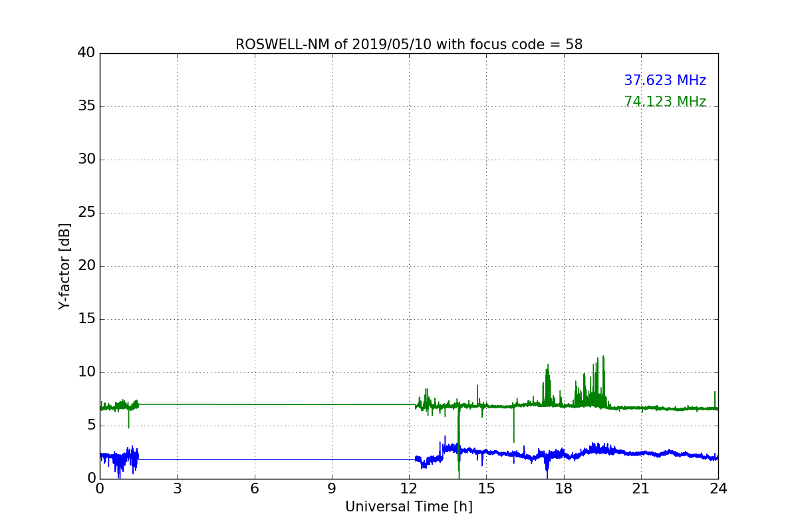The image size is (798, 532).
Task: Click y-axis tick label 20
Action: pyautogui.click(x=86, y=266)
